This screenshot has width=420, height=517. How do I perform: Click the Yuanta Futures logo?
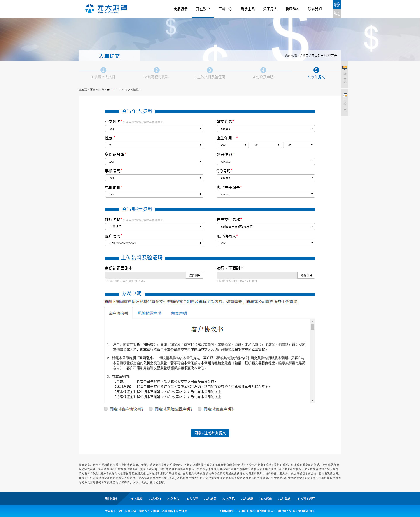pos(106,9)
